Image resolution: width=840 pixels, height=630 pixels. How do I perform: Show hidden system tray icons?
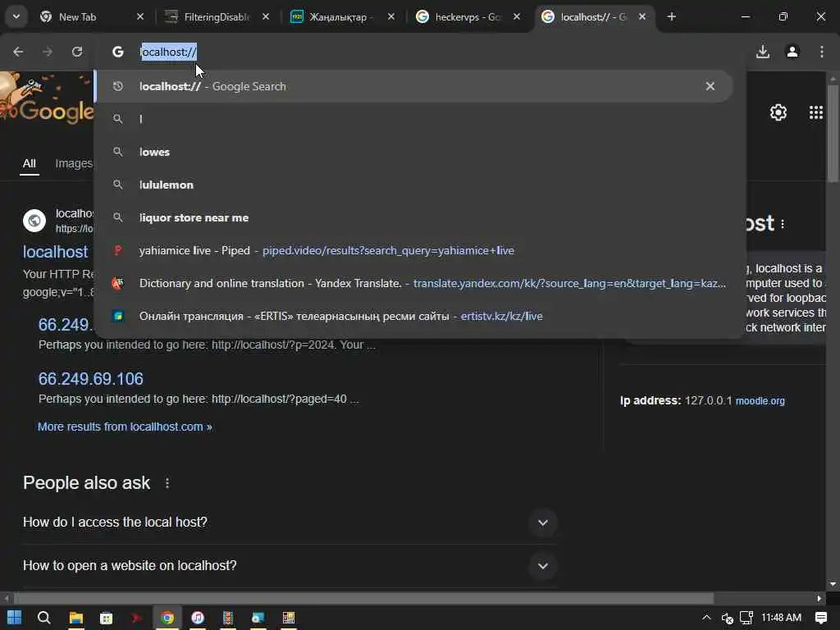[x=706, y=618]
